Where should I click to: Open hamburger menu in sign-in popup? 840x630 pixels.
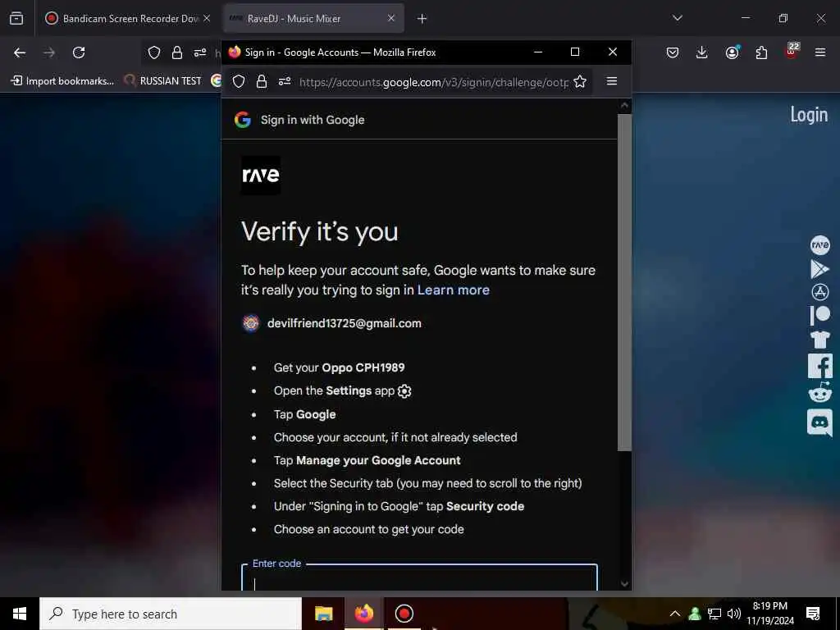click(612, 81)
